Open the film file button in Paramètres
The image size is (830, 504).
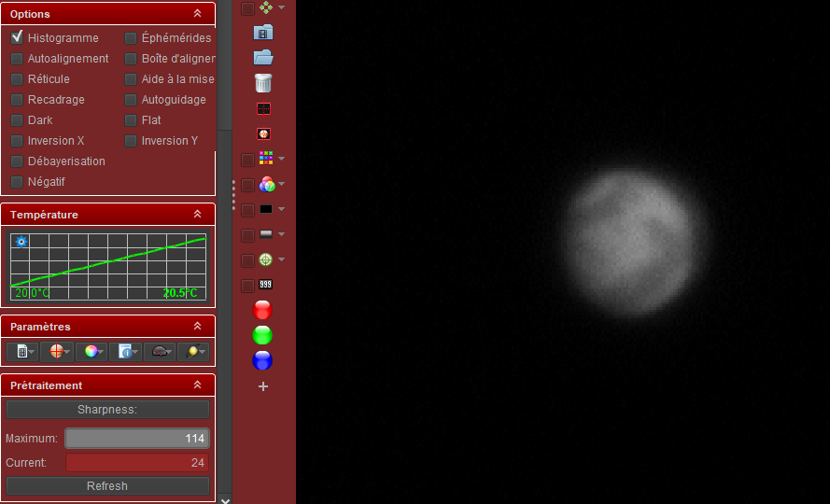pos(22,352)
